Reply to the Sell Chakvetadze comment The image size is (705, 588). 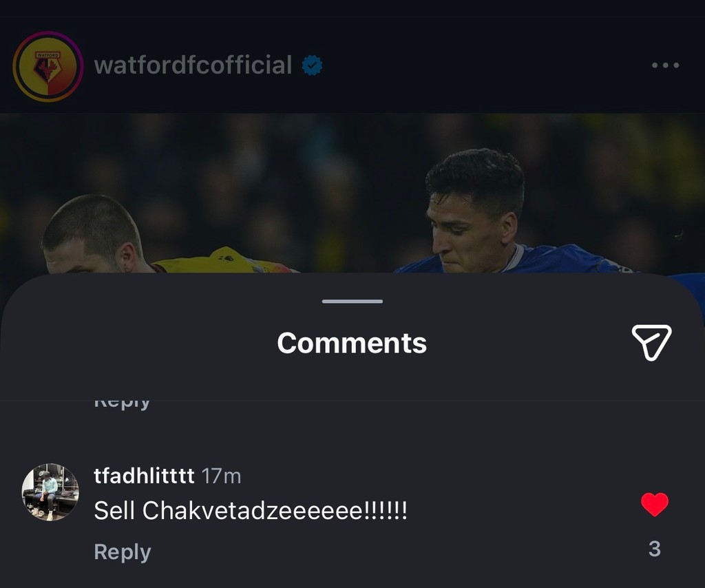[122, 552]
